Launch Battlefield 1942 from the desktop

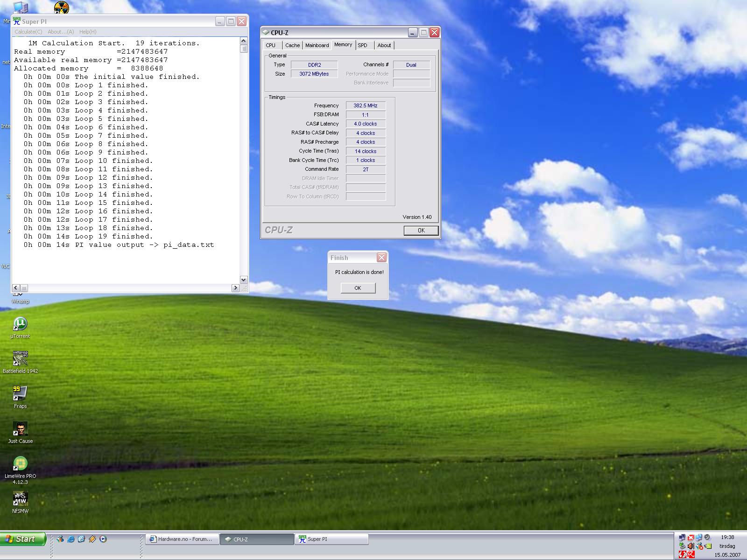click(x=20, y=363)
